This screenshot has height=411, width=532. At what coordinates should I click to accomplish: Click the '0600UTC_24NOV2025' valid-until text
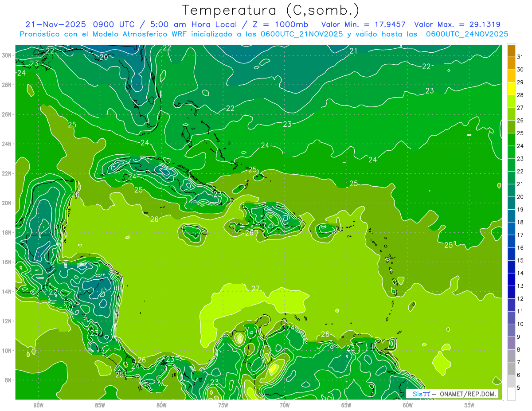point(467,34)
